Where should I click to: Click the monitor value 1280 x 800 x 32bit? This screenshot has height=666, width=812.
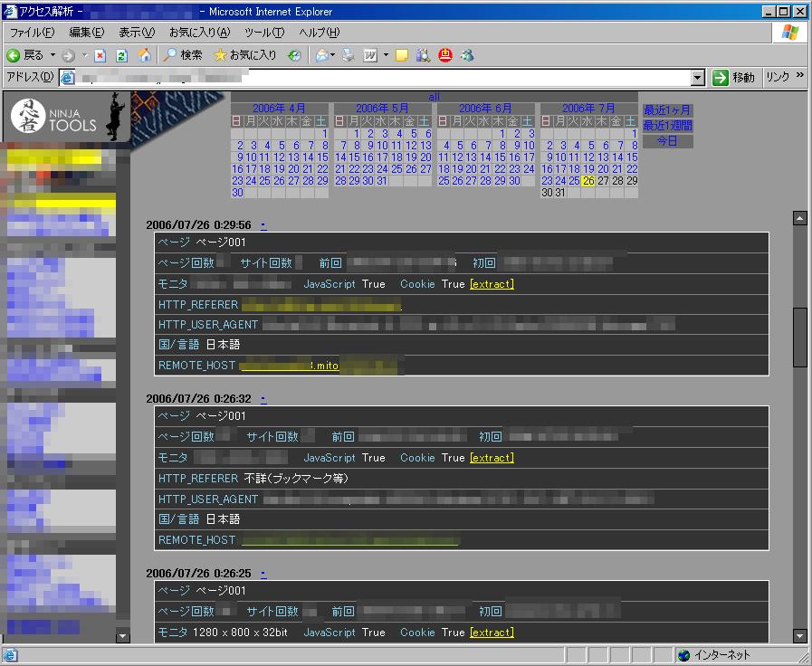240,633
